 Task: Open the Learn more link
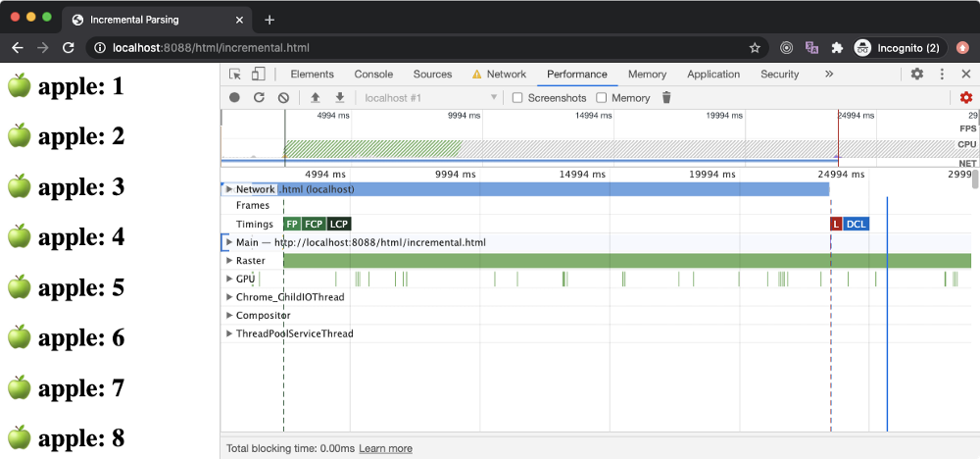pos(385,448)
